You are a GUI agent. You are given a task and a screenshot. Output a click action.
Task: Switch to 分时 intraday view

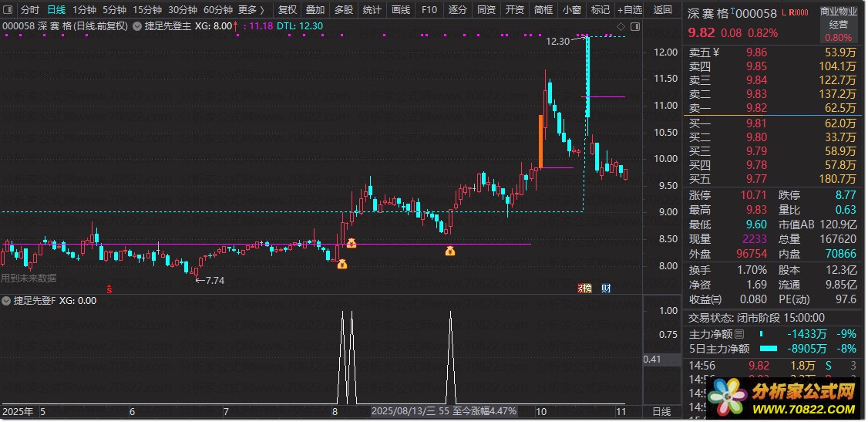29,9
